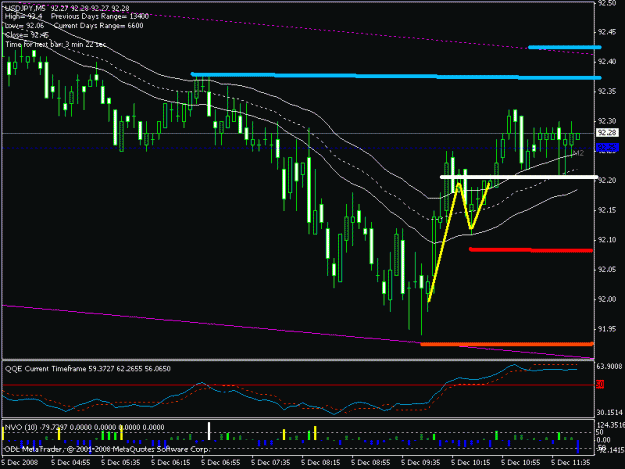The height and width of the screenshot is (469, 625).
Task: Click the 92.00 price axis label
Action: pos(607,299)
